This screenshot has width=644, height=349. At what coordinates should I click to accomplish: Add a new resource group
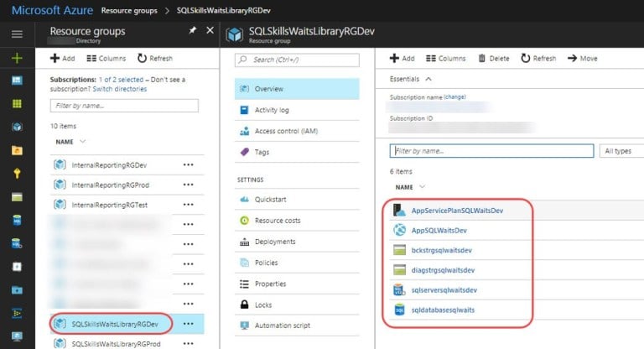(62, 59)
